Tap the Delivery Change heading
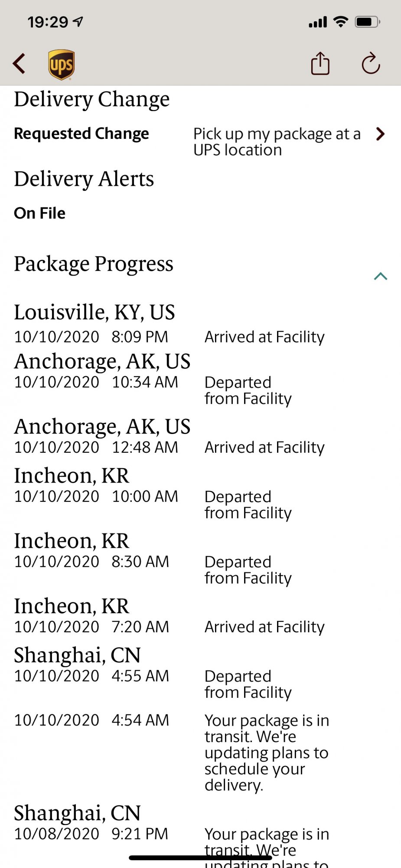This screenshot has height=868, width=401. (92, 99)
